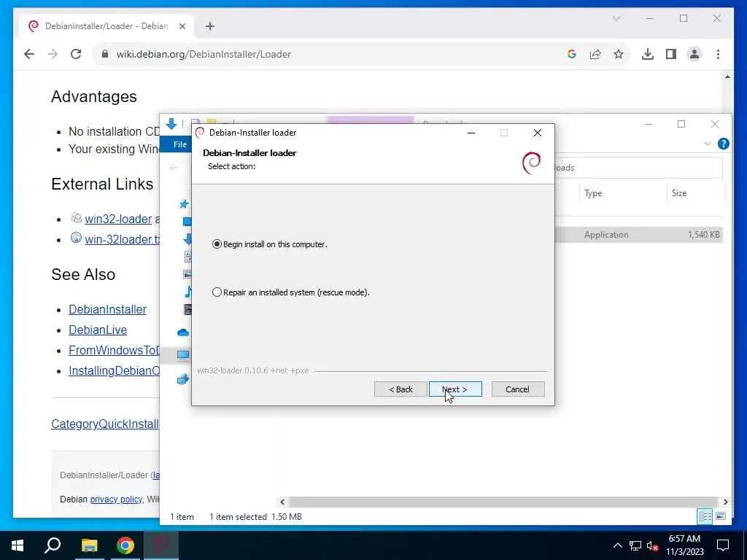Select Music icon in Explorer sidebar
The height and width of the screenshot is (560, 747).
[188, 292]
